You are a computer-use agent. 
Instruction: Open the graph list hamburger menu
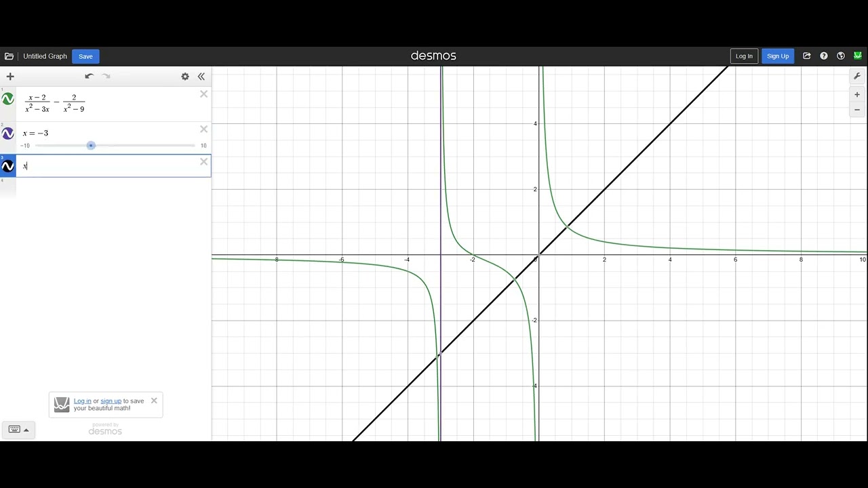tap(9, 56)
